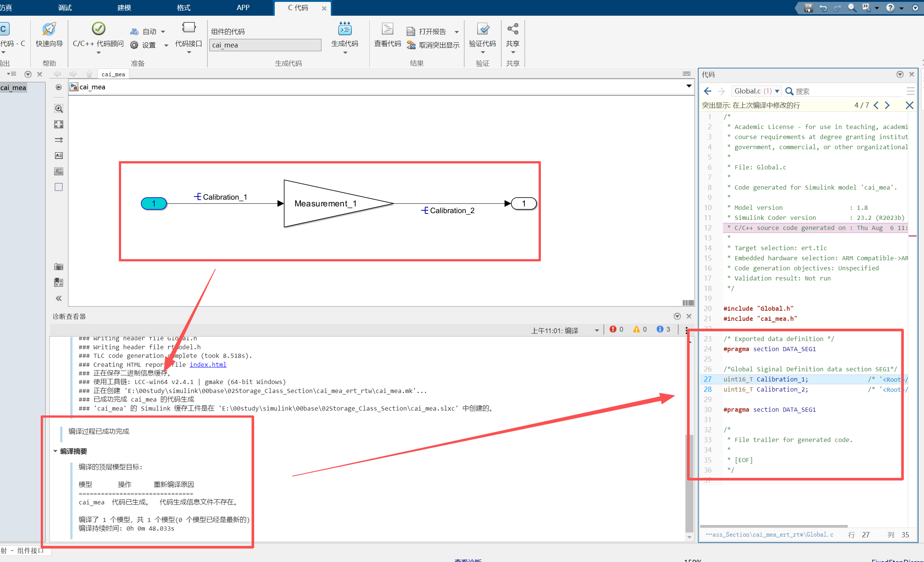Image resolution: width=924 pixels, height=562 pixels.
Task: Select the Global.c file dropdown
Action: click(757, 91)
